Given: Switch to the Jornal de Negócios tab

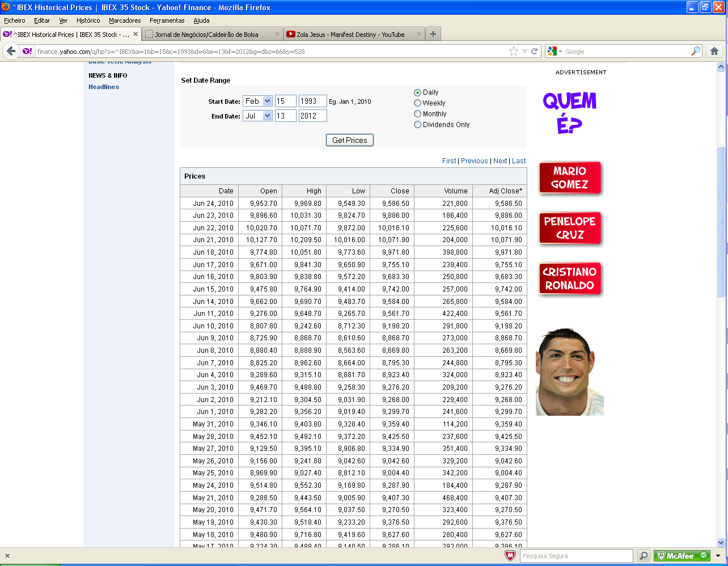Looking at the screenshot, I should tap(206, 34).
